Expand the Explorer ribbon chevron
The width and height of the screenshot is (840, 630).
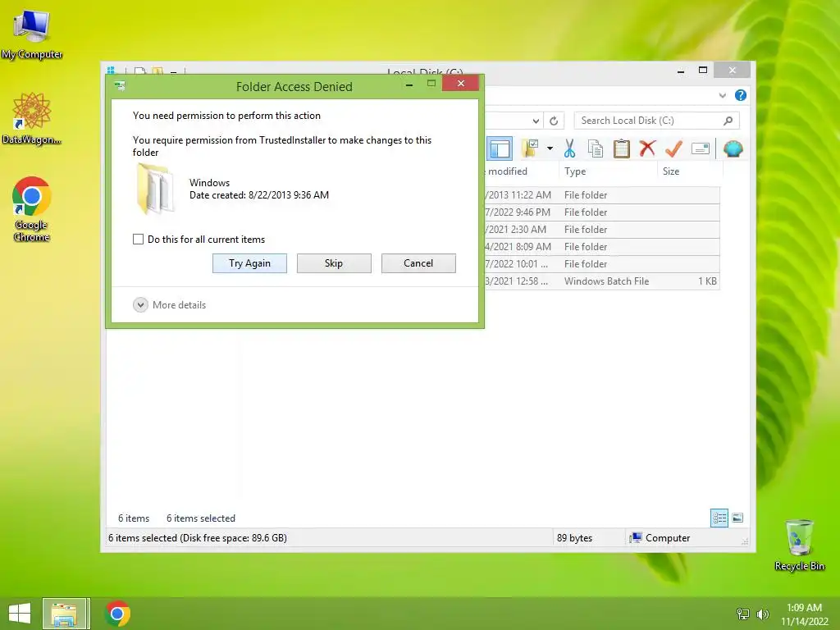tap(722, 95)
